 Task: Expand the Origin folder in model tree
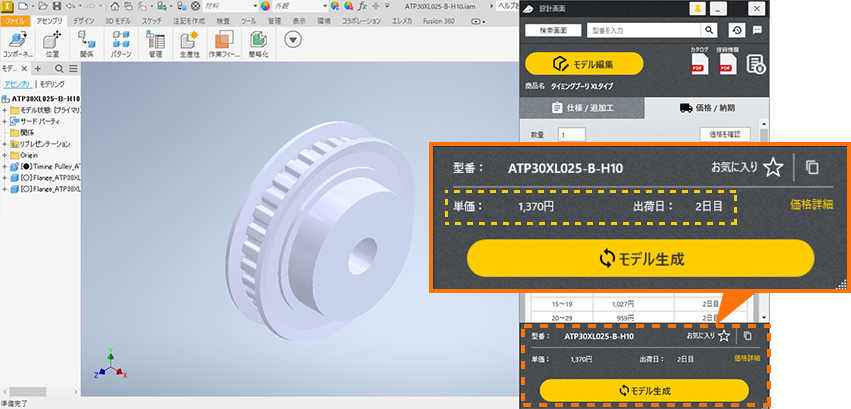pyautogui.click(x=5, y=155)
